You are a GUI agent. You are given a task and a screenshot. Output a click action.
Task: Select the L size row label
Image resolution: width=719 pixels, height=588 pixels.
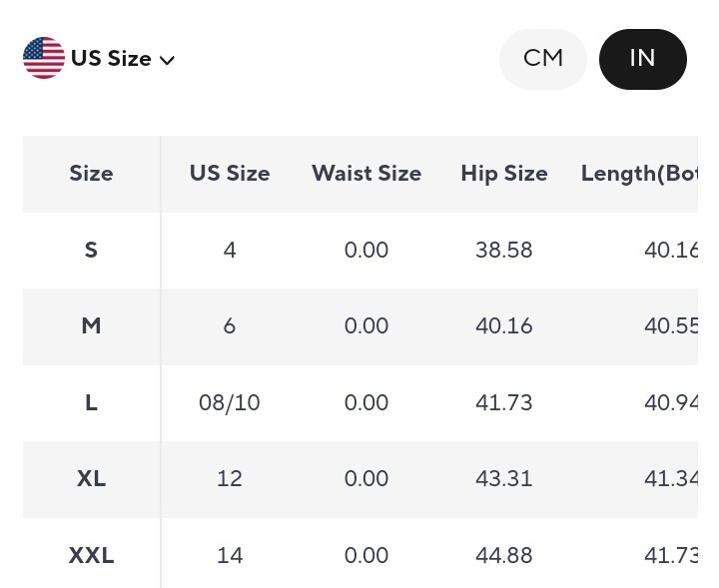point(91,402)
